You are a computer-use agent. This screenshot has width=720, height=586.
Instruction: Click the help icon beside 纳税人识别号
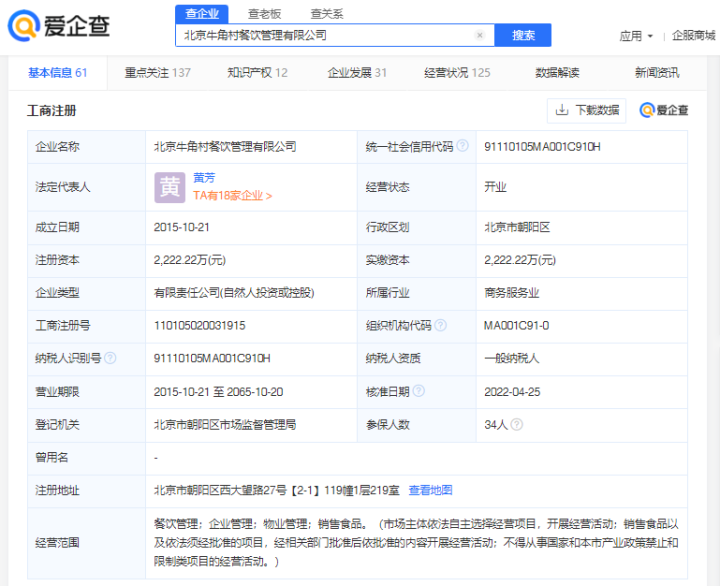(x=110, y=358)
